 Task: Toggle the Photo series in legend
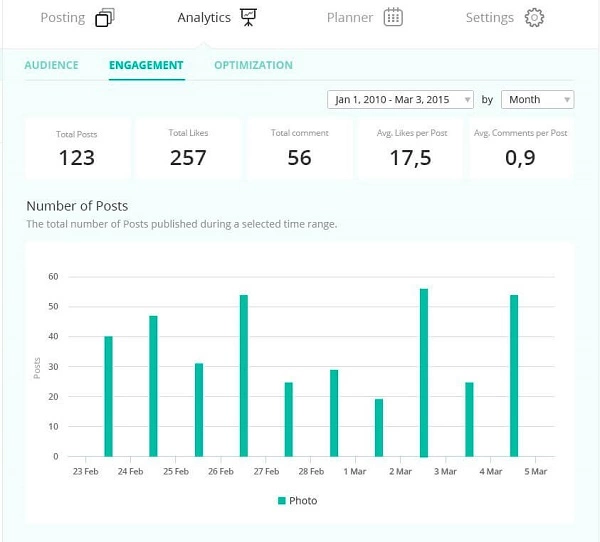tap(303, 500)
